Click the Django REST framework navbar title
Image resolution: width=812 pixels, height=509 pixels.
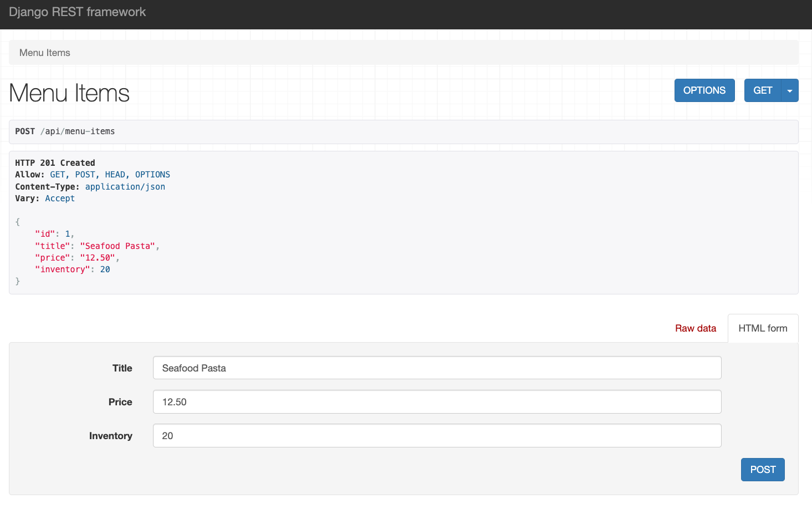77,11
